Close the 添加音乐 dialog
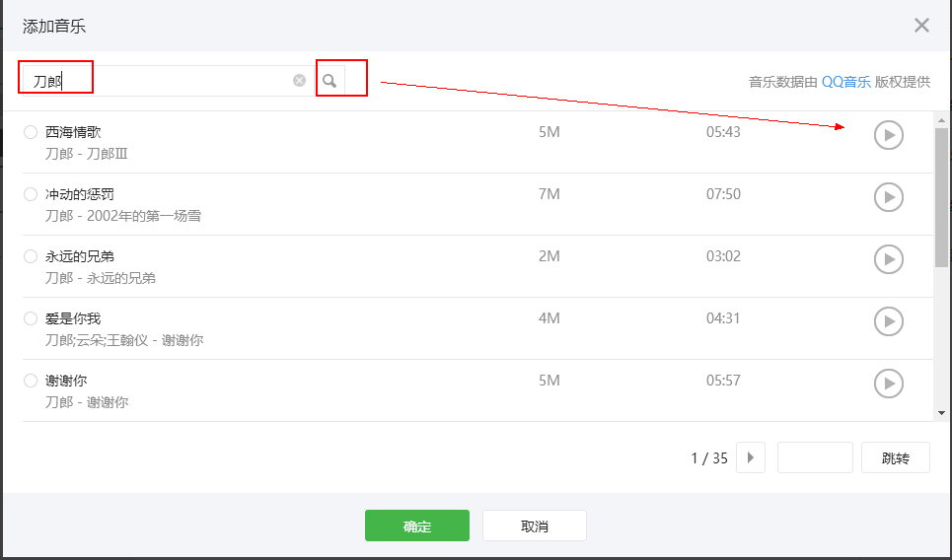This screenshot has height=560, width=952. pos(921,26)
